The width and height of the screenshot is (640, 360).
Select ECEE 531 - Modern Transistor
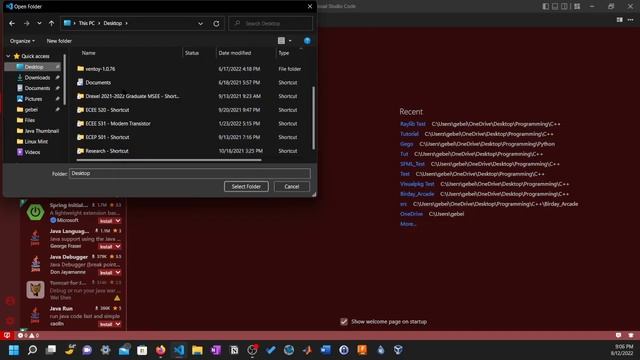coord(118,124)
